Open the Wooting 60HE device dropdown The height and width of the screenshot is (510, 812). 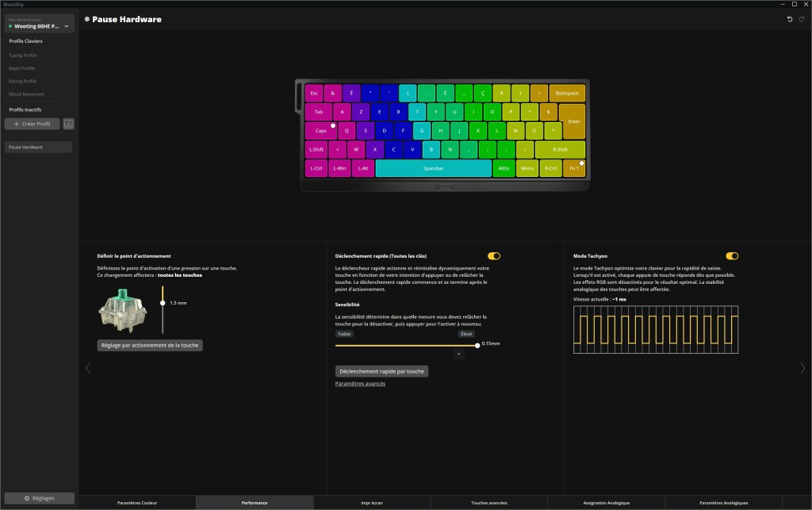[40, 24]
